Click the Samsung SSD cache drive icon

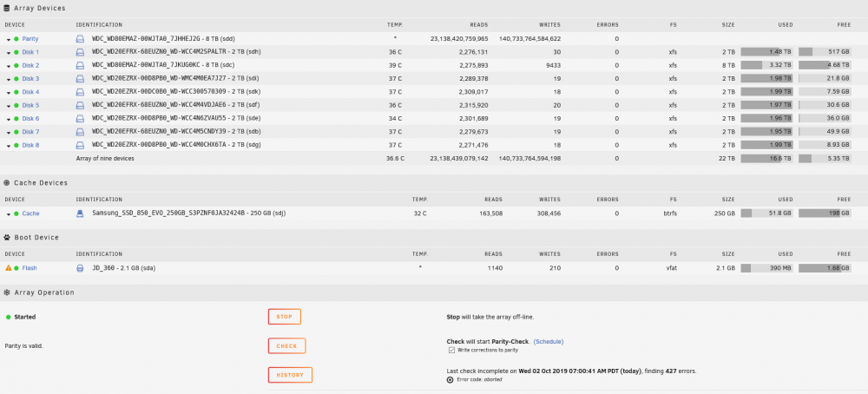80,213
